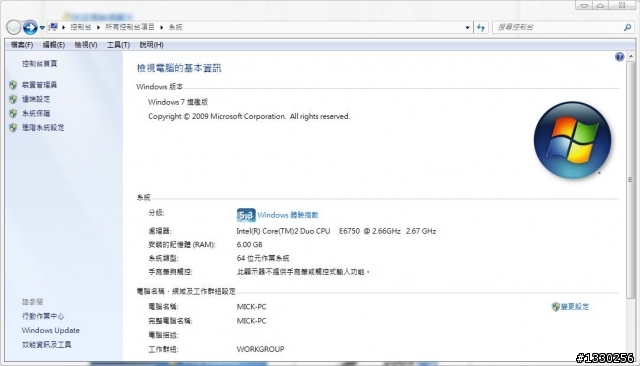Click the back navigation arrow button

tap(13, 27)
